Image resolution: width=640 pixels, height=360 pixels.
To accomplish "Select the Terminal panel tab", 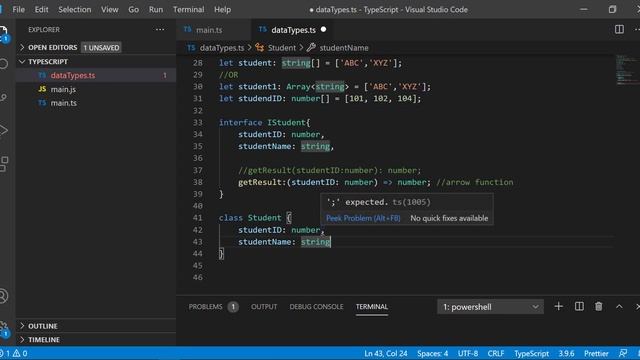I will click(371, 307).
